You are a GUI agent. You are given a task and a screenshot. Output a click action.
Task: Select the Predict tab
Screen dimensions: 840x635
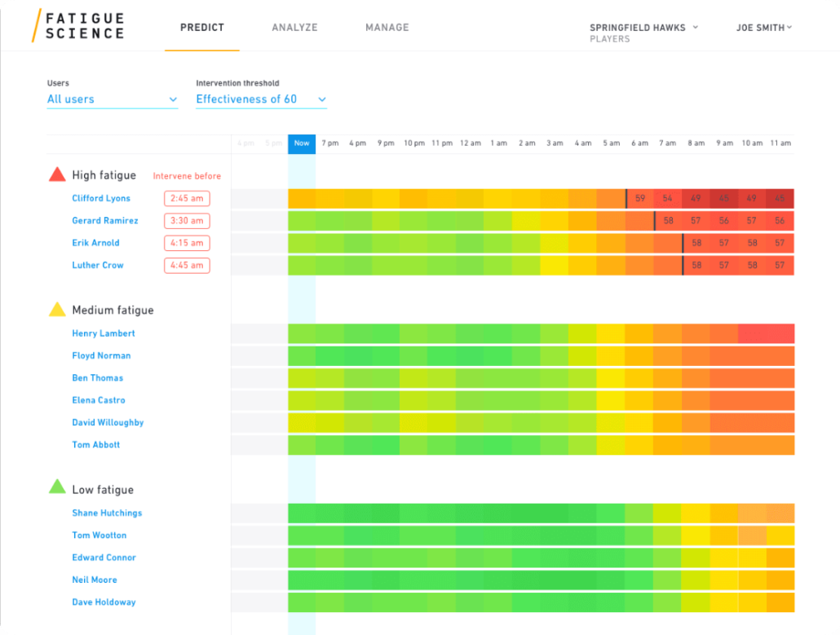tap(201, 27)
